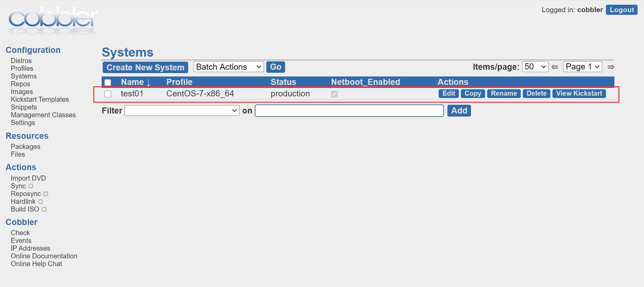Toggle the select-all systems checkbox
This screenshot has width=644, height=287.
108,82
